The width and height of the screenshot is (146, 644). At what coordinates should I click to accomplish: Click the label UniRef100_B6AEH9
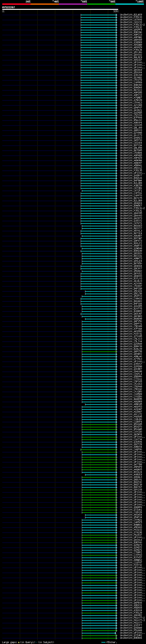point(131,319)
